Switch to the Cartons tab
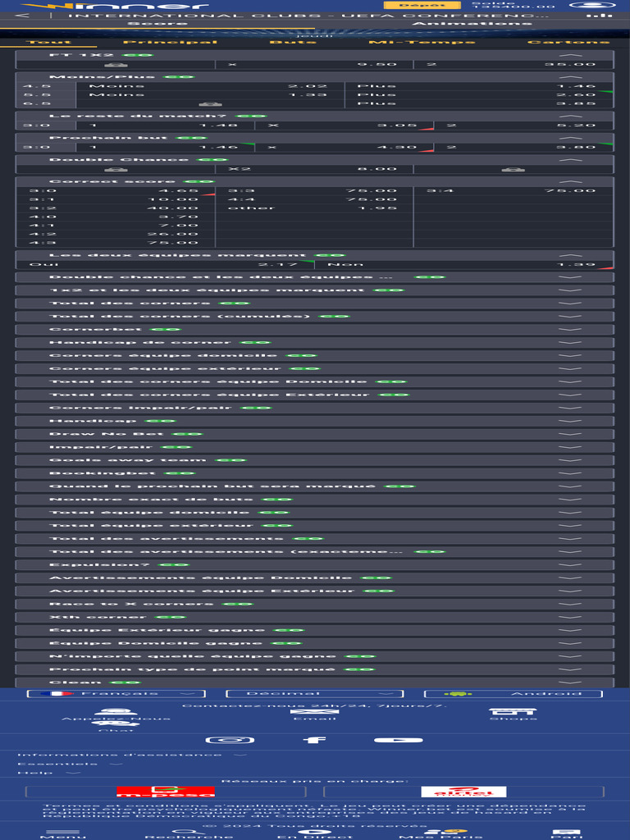The width and height of the screenshot is (630, 840). (x=568, y=42)
